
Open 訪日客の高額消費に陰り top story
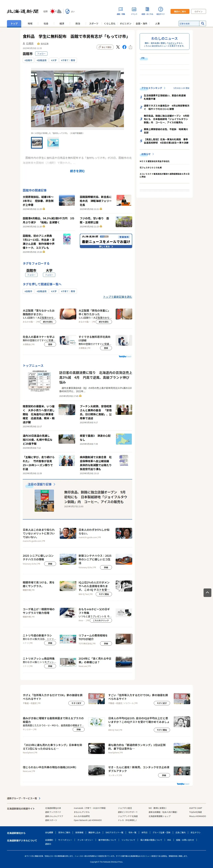[x=96, y=377]
